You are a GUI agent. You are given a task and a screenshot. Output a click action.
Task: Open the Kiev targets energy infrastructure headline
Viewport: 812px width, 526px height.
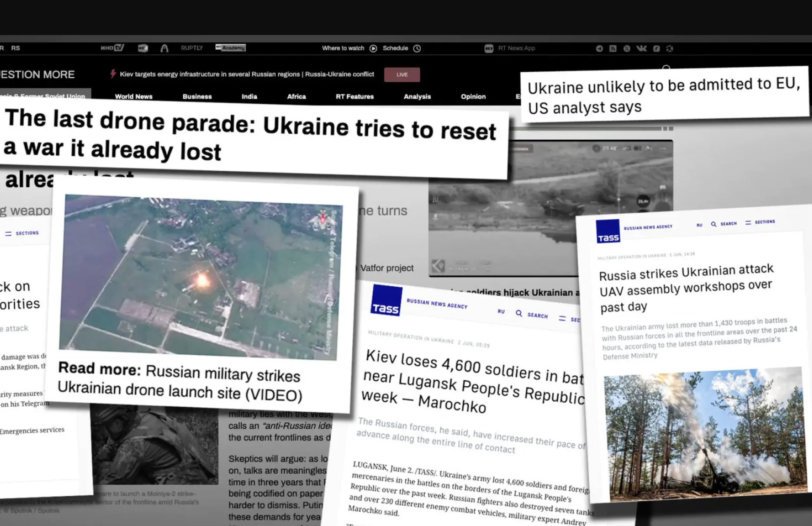(x=247, y=74)
